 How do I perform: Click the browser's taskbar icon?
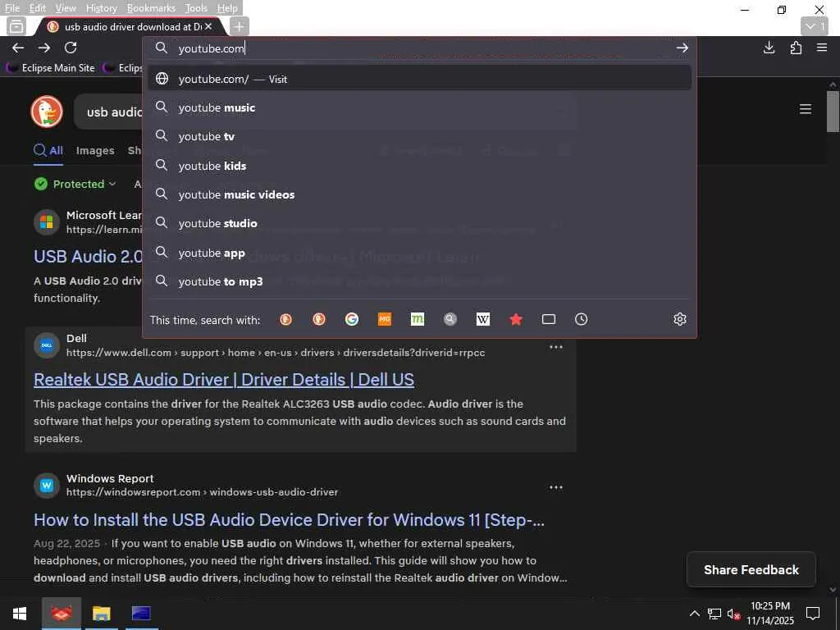pyautogui.click(x=61, y=614)
